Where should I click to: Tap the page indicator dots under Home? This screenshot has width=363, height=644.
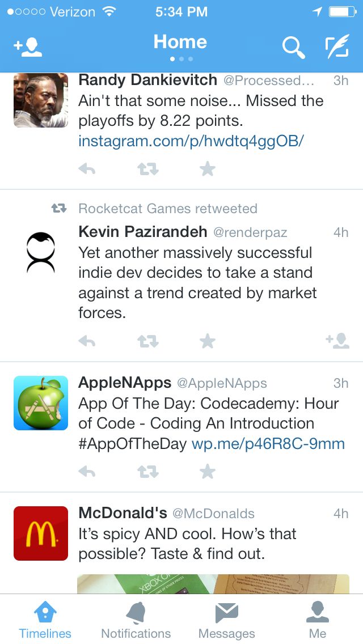tap(181, 59)
